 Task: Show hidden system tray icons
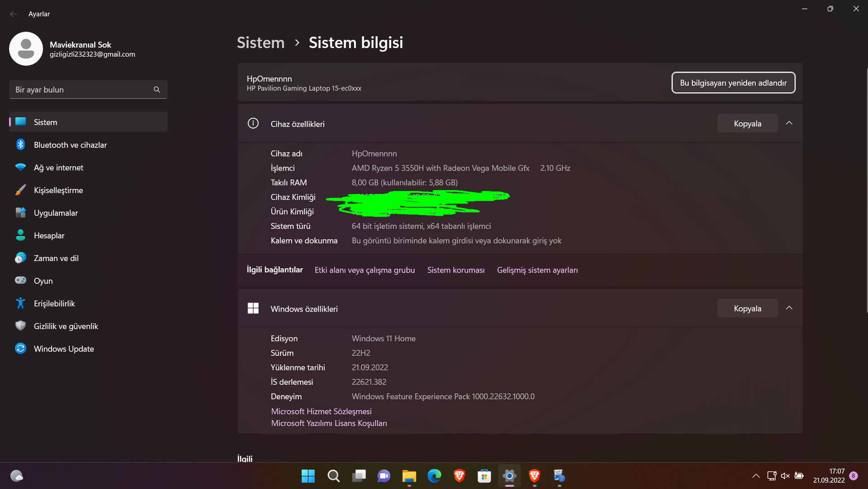(756, 476)
